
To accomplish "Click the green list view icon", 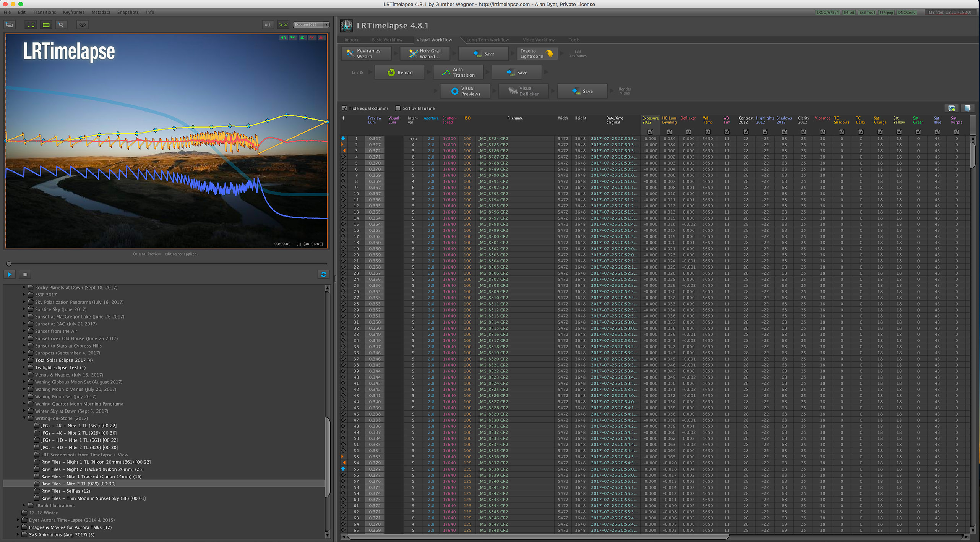I will (46, 25).
